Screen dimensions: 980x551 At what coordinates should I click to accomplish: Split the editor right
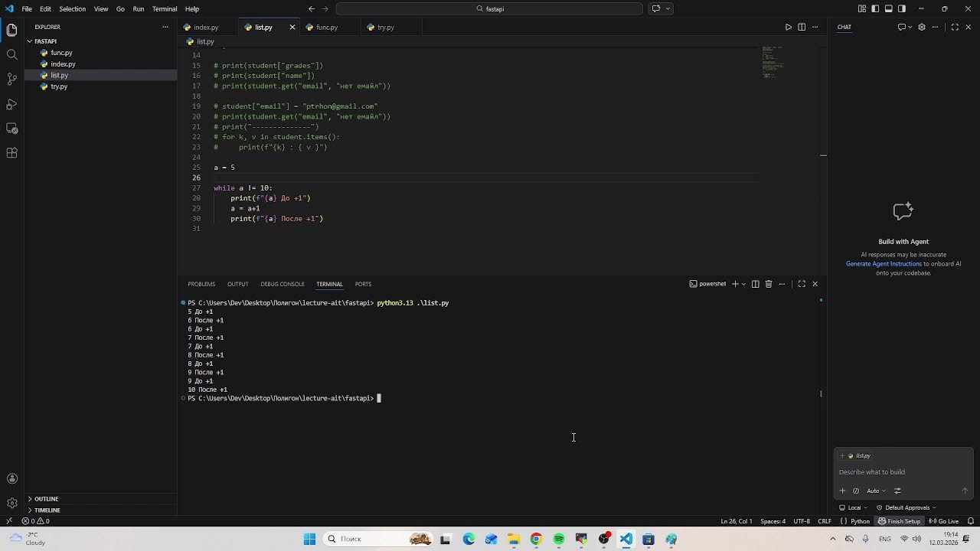point(802,27)
